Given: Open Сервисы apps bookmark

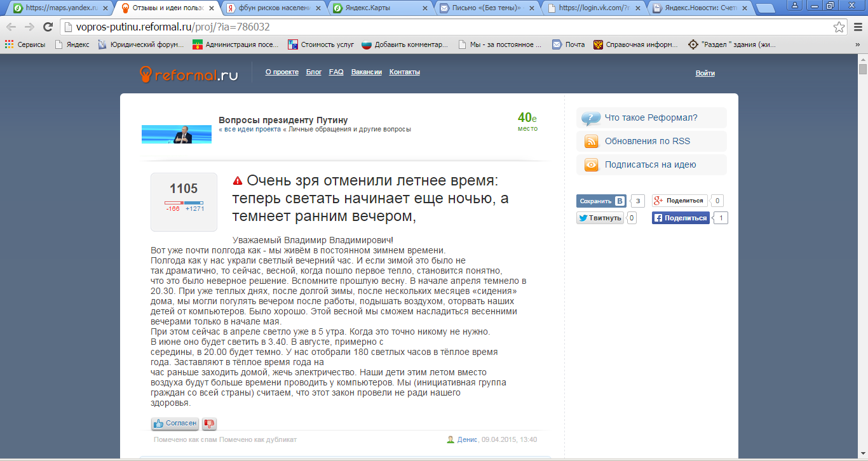Looking at the screenshot, I should (25, 44).
